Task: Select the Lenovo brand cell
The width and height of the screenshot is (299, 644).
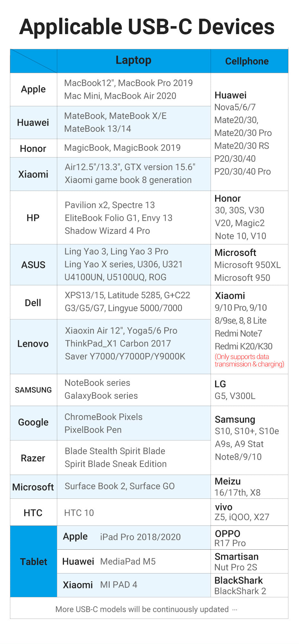Action: coord(33,344)
